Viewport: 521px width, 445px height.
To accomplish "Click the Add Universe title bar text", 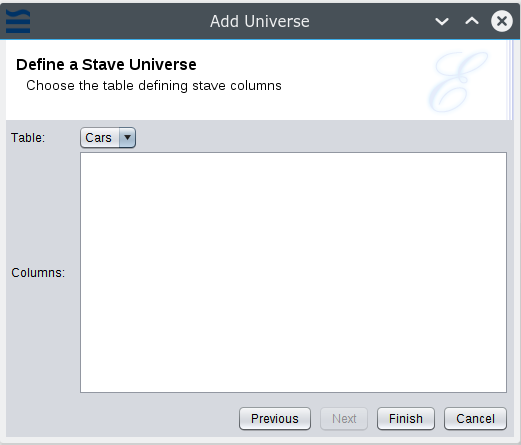I will coord(260,22).
